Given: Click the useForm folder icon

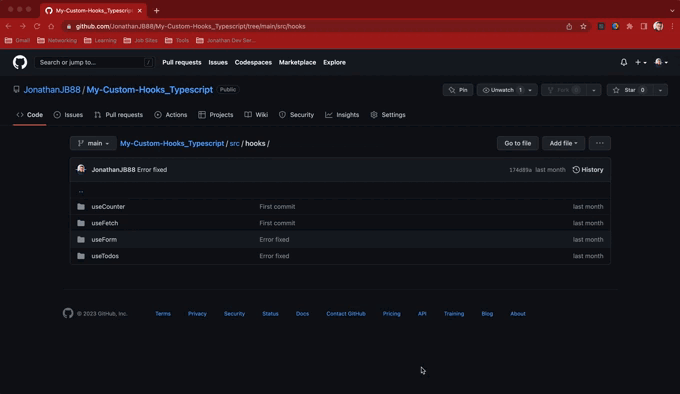Looking at the screenshot, I should click(x=81, y=240).
